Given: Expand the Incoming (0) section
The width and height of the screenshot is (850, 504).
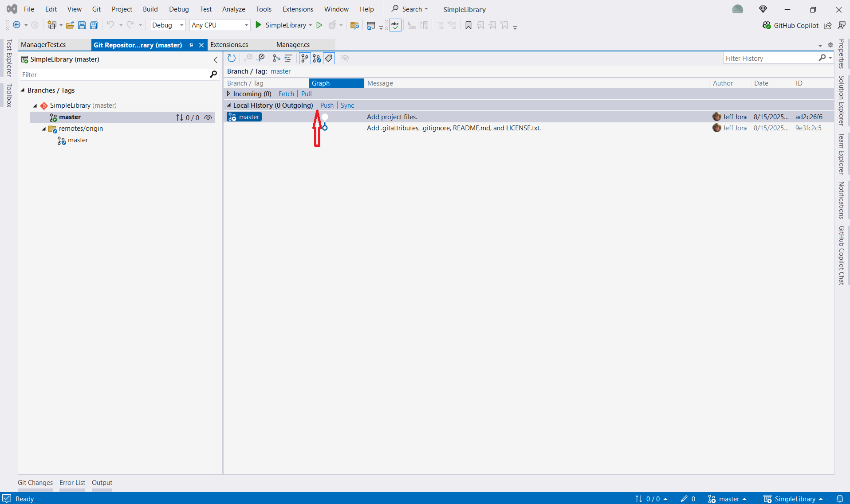Looking at the screenshot, I should click(228, 94).
